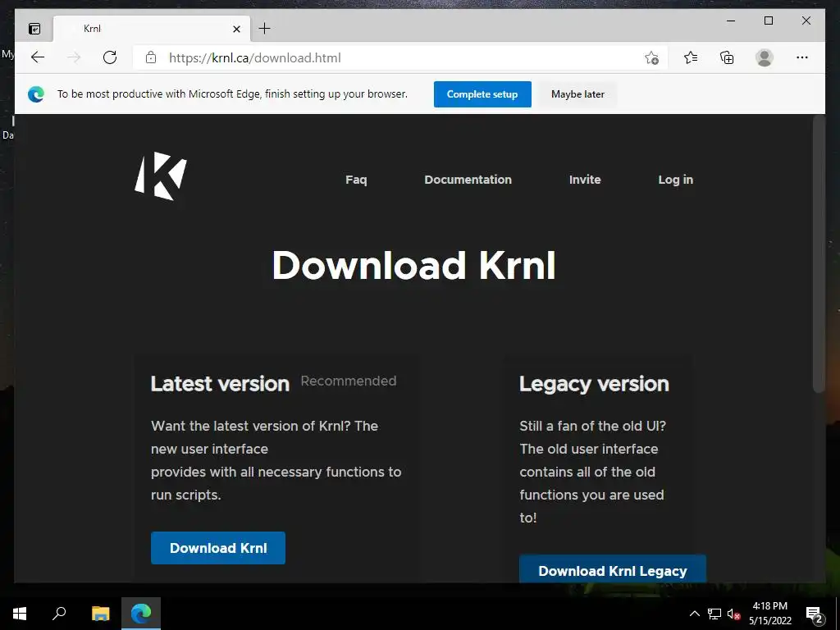Open the Invite nav link
The image size is (840, 630).
pyautogui.click(x=585, y=180)
